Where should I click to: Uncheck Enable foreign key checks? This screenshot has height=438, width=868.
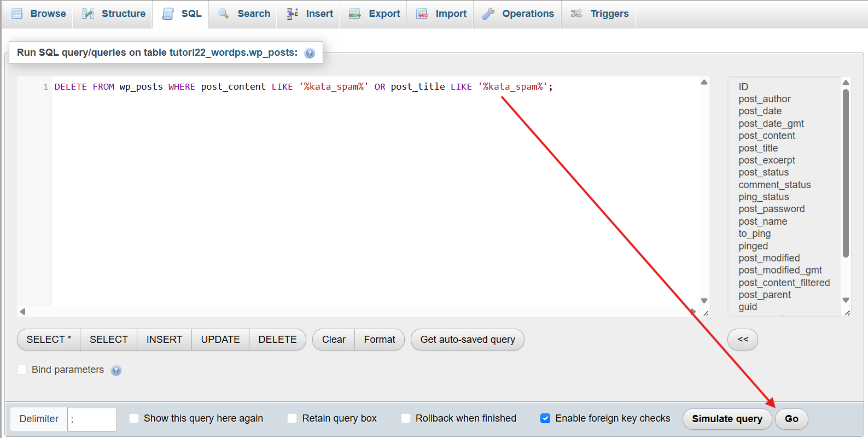point(545,418)
